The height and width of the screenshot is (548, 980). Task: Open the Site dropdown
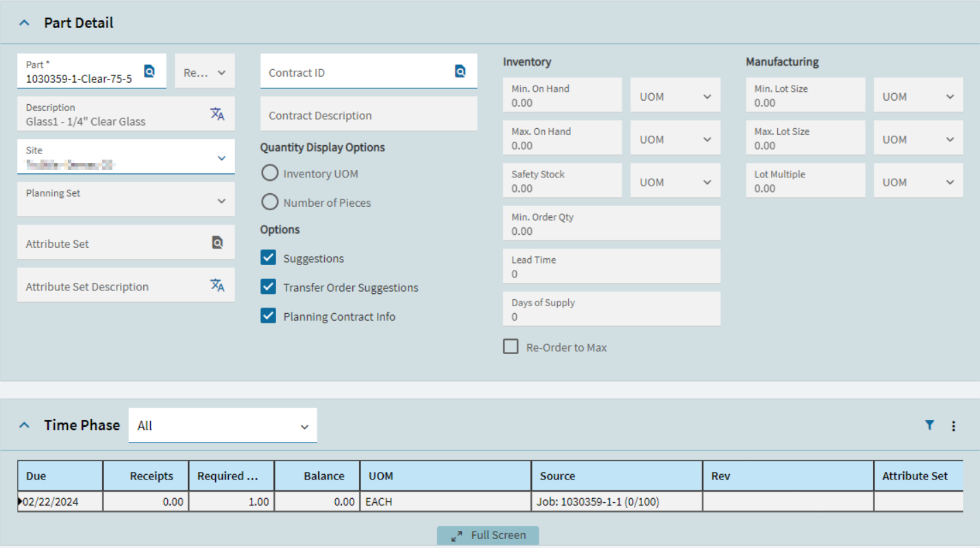click(221, 158)
